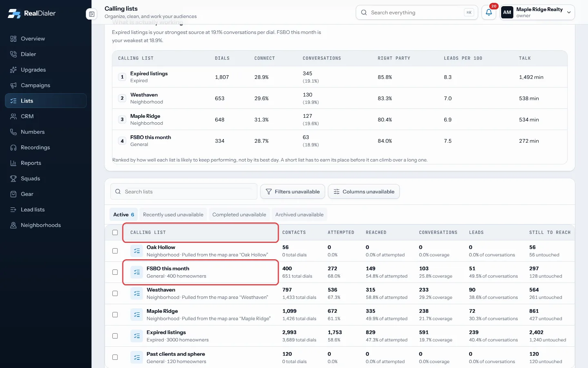This screenshot has width=588, height=368.
Task: Click the list icon beside FSBO this month
Action: (137, 272)
